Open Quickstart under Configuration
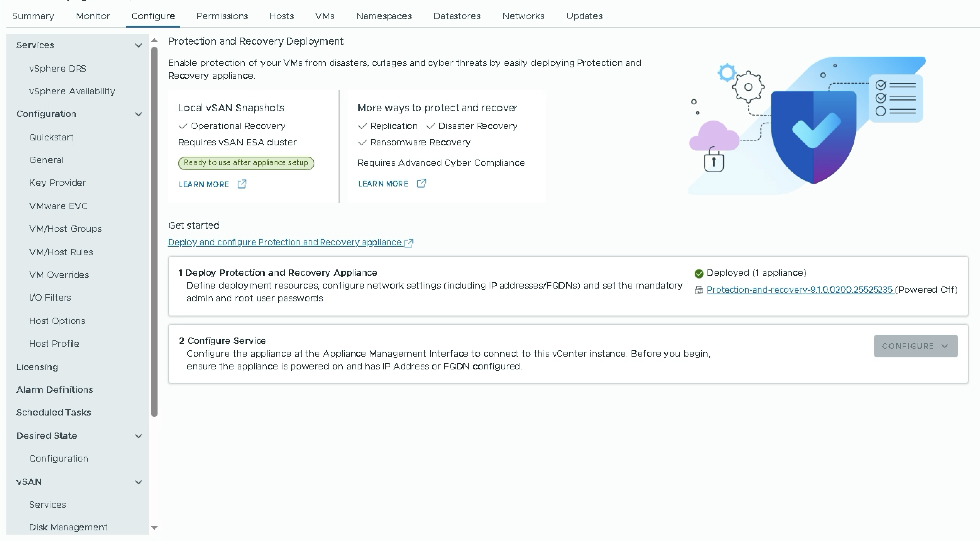This screenshot has height=541, width=980. tap(51, 137)
